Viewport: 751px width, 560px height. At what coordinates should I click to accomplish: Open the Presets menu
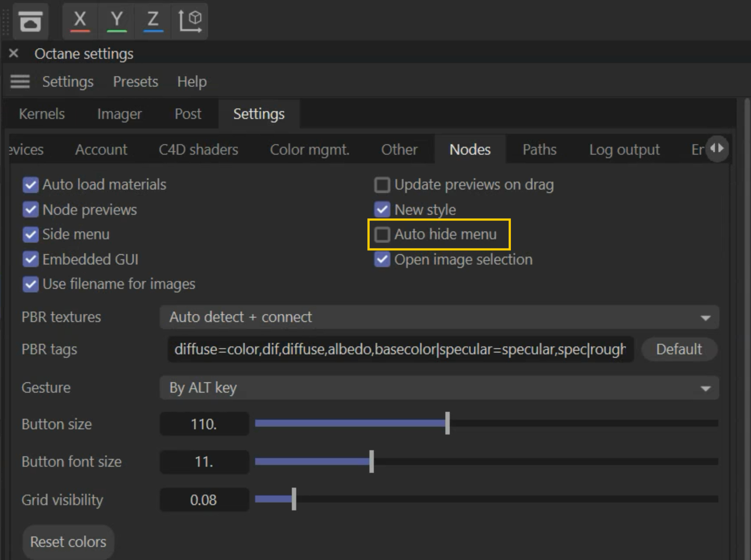[x=136, y=81]
